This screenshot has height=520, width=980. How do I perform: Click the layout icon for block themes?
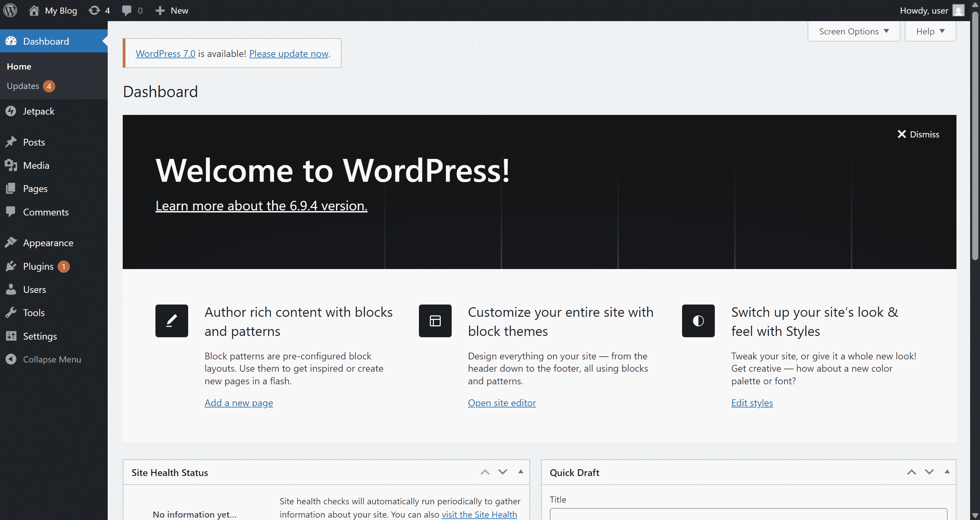pos(435,321)
